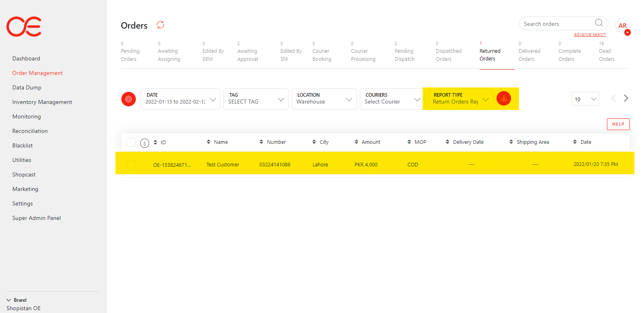Click the circled S status toggle
This screenshot has height=313, width=644.
pyautogui.click(x=145, y=143)
